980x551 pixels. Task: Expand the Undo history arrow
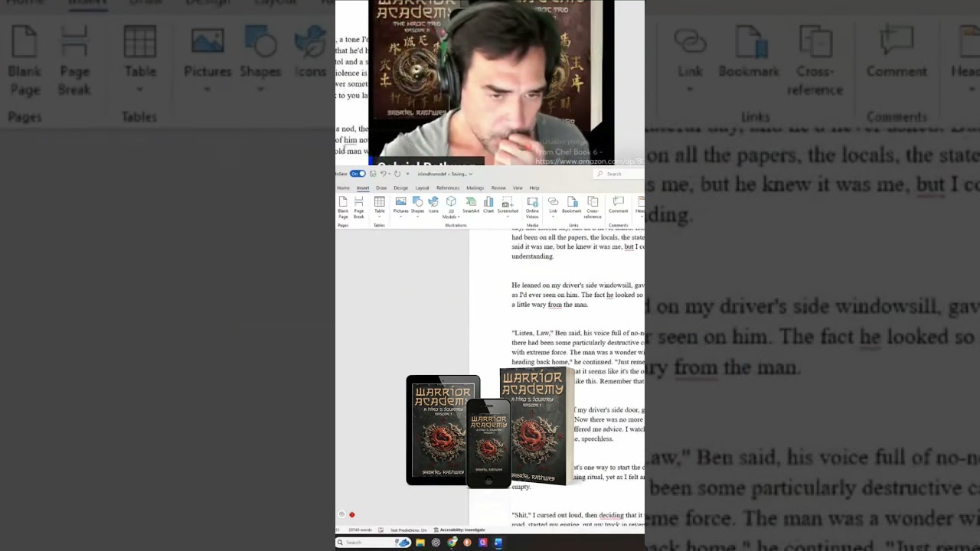pos(389,174)
